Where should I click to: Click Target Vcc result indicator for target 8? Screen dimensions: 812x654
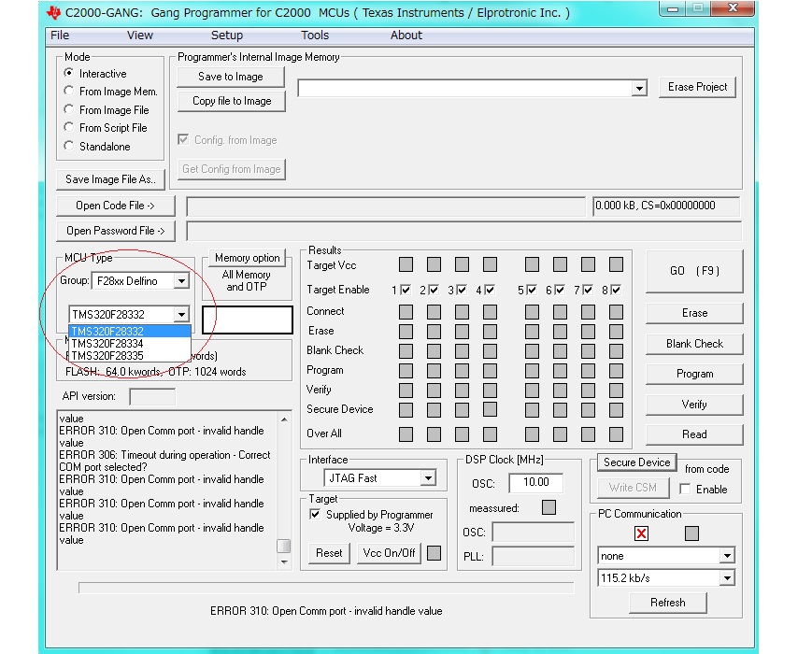click(616, 264)
